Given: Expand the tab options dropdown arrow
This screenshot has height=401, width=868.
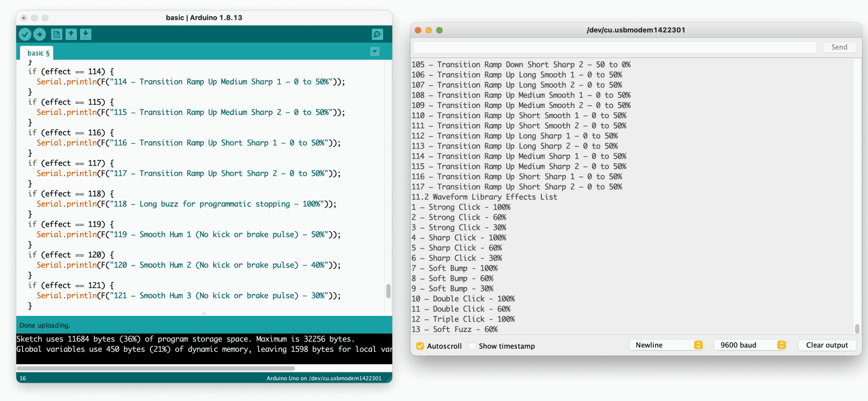Looking at the screenshot, I should coord(375,52).
